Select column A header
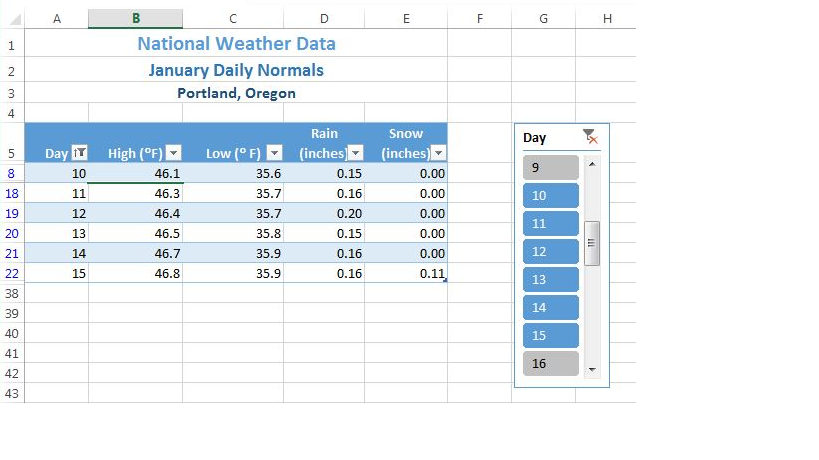 point(57,19)
